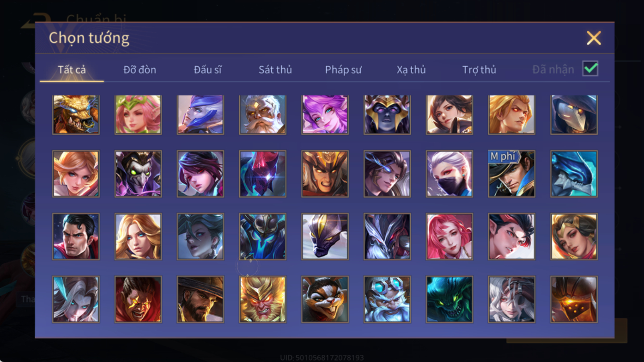Open the 'Trợ thủ' tab
Screen dimensions: 644x362
pyautogui.click(x=479, y=70)
